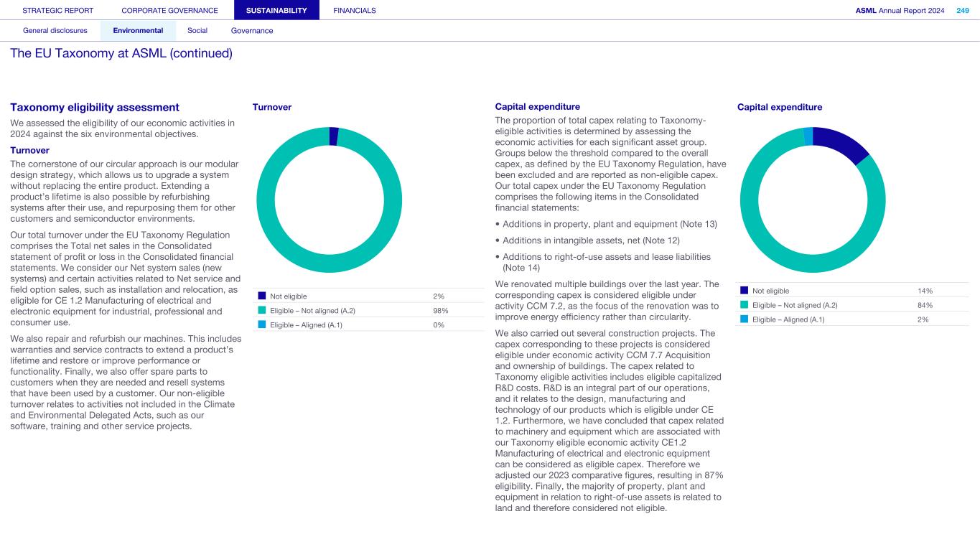
Task: Click the ASML Annual Report 2024 header
Action: pos(900,10)
